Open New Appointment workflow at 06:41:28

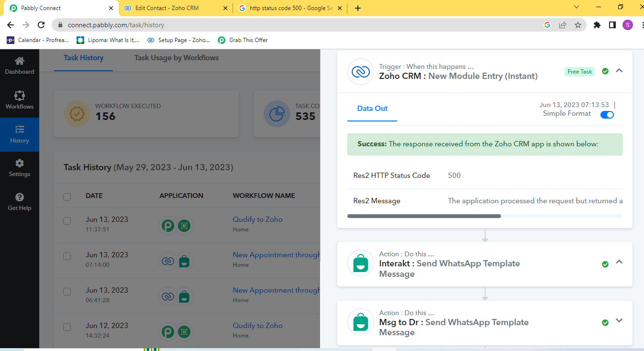[x=277, y=290]
